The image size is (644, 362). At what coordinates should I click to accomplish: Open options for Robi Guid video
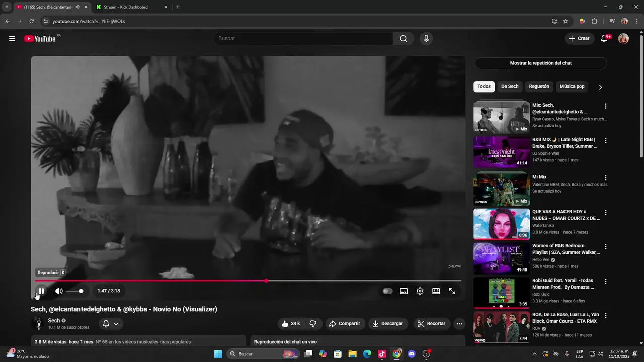coord(606,281)
